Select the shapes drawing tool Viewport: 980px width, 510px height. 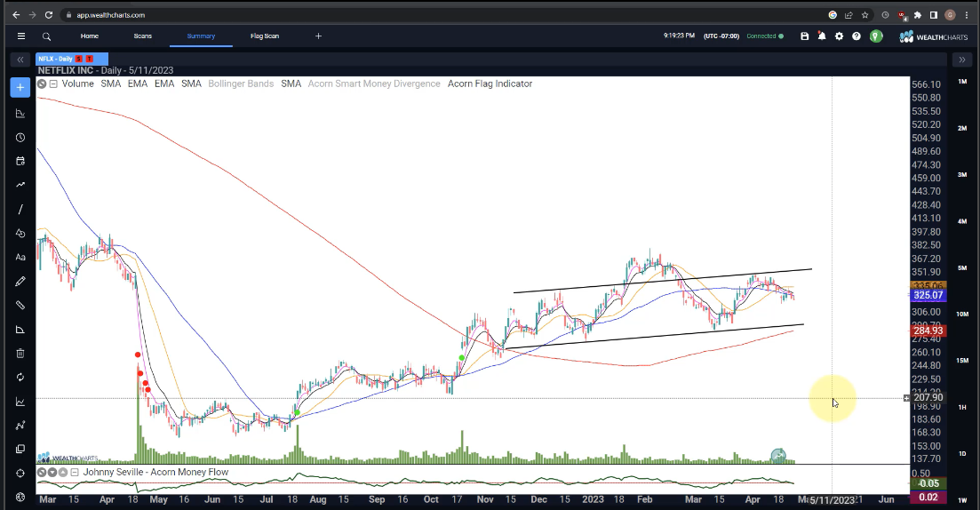click(20, 233)
